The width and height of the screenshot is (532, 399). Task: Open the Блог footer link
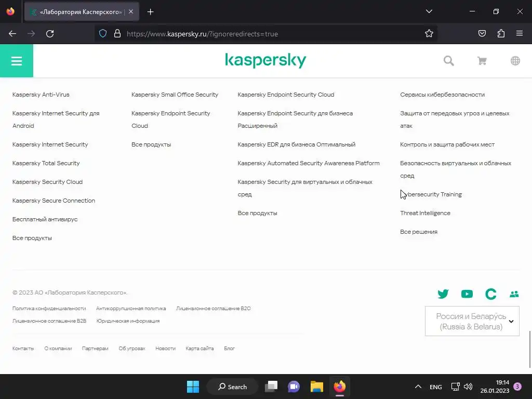coord(229,349)
